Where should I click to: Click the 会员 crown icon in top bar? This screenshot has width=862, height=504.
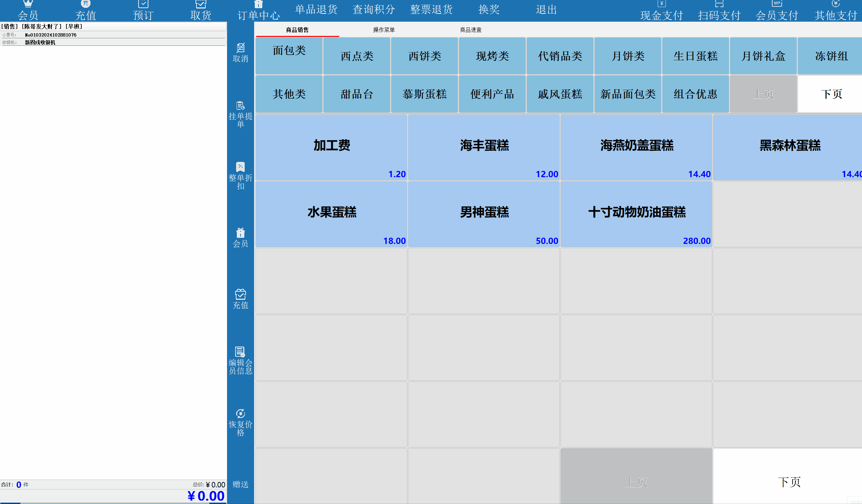coord(28,4)
